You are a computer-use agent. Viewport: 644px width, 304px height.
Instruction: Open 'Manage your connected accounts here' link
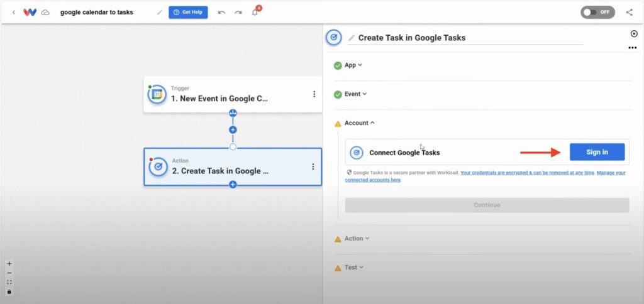tap(485, 176)
